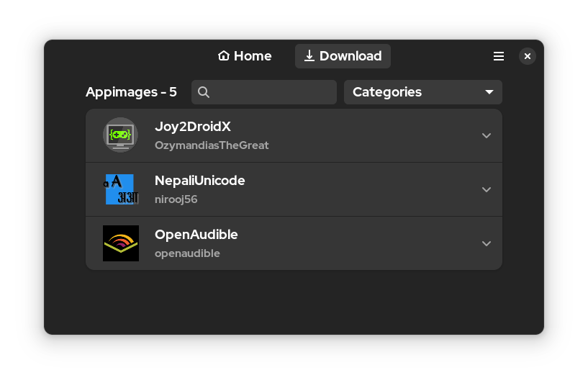Click the OpenAudible app icon
Viewport: 588px width, 383px height.
click(x=121, y=243)
